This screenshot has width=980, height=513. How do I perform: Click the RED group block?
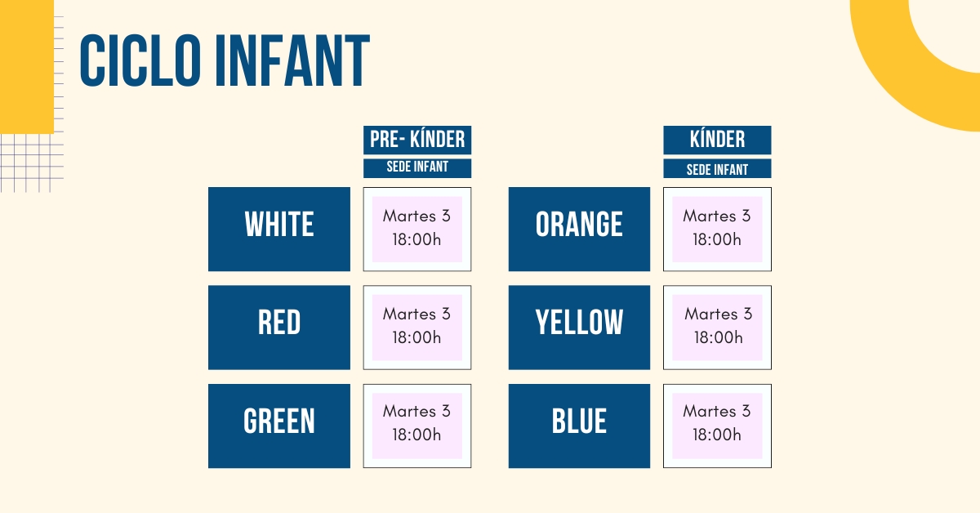pos(279,327)
